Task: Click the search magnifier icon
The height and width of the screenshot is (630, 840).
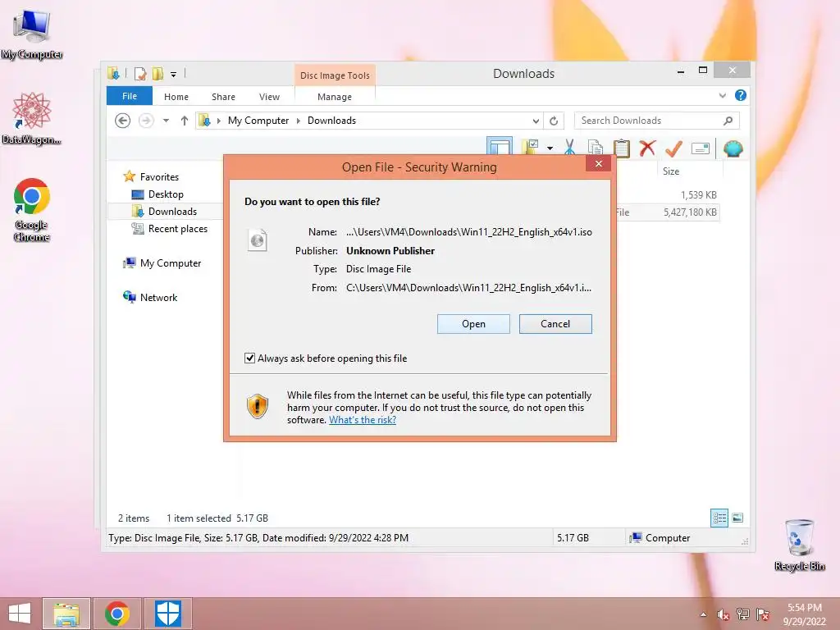Action: [728, 121]
